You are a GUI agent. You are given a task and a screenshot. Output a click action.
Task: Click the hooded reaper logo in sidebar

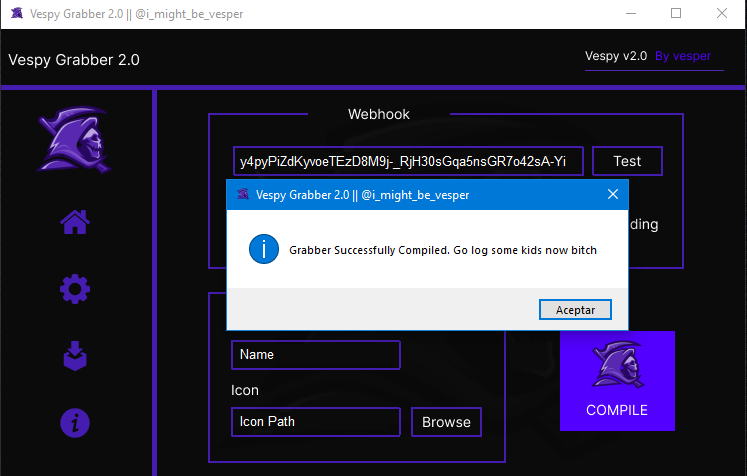[x=74, y=140]
